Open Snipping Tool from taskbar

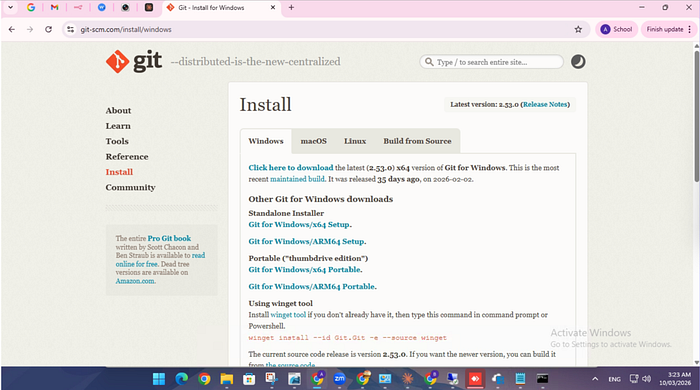coord(271,379)
